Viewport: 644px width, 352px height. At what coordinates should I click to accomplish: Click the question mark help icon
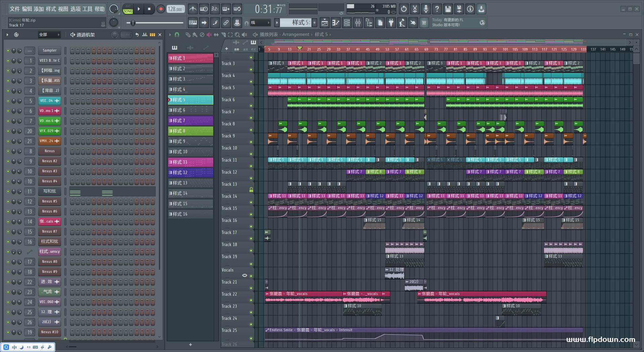[437, 9]
